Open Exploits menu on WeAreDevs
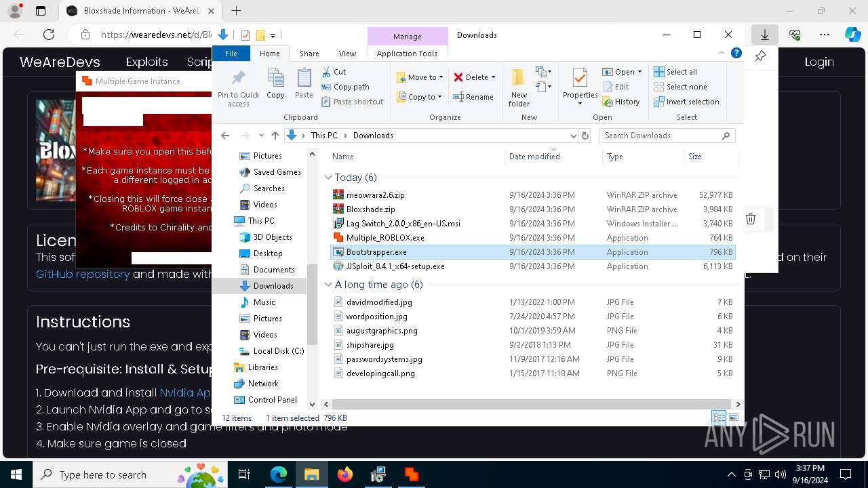This screenshot has width=868, height=488. pos(146,62)
